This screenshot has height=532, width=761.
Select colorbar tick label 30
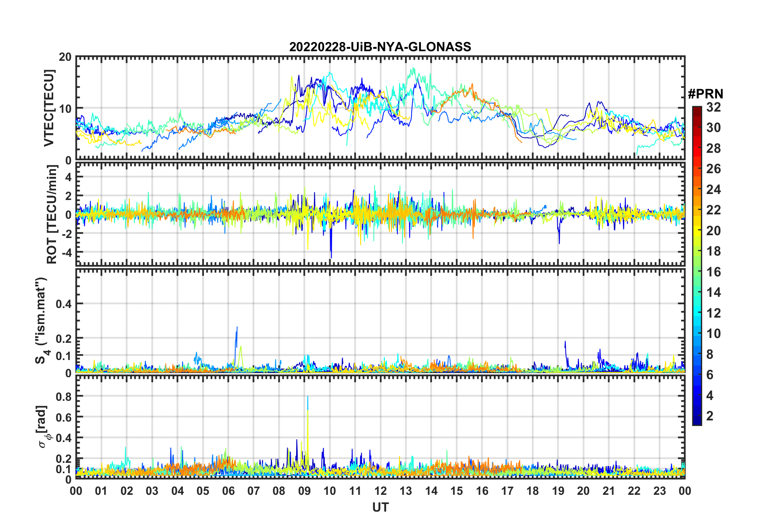click(713, 128)
